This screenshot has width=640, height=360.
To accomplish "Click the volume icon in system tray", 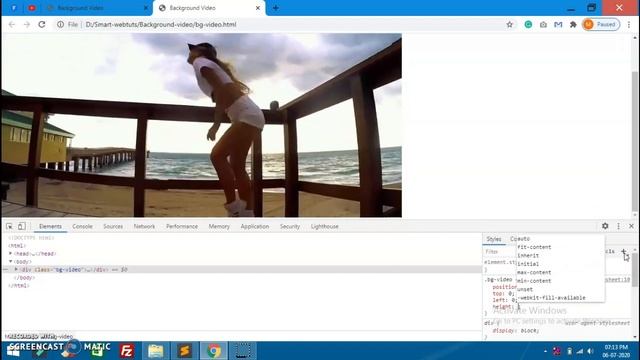I will pyautogui.click(x=590, y=351).
